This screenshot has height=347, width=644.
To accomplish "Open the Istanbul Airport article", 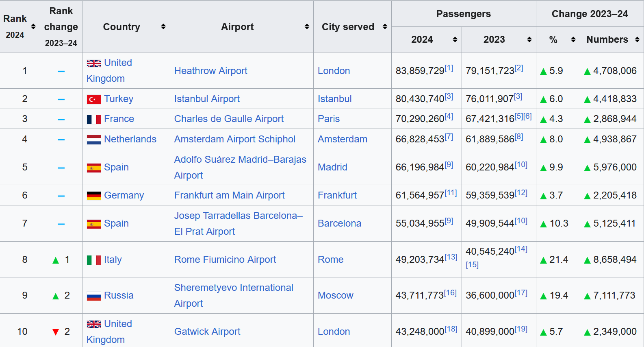I will click(207, 99).
